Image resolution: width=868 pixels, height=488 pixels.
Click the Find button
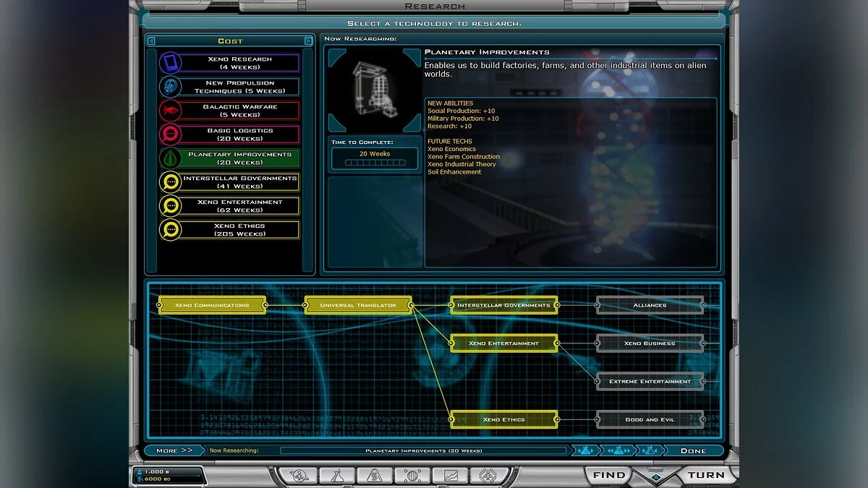610,475
